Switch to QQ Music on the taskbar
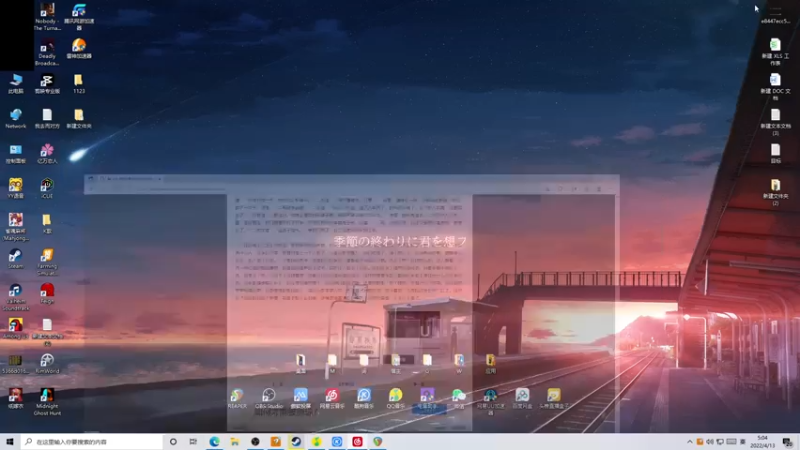 point(316,441)
